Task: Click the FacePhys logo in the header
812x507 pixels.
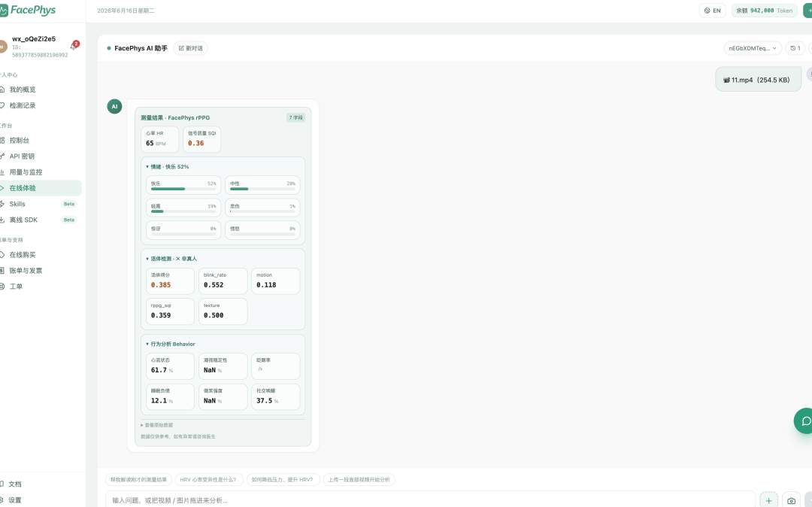Action: click(x=28, y=10)
